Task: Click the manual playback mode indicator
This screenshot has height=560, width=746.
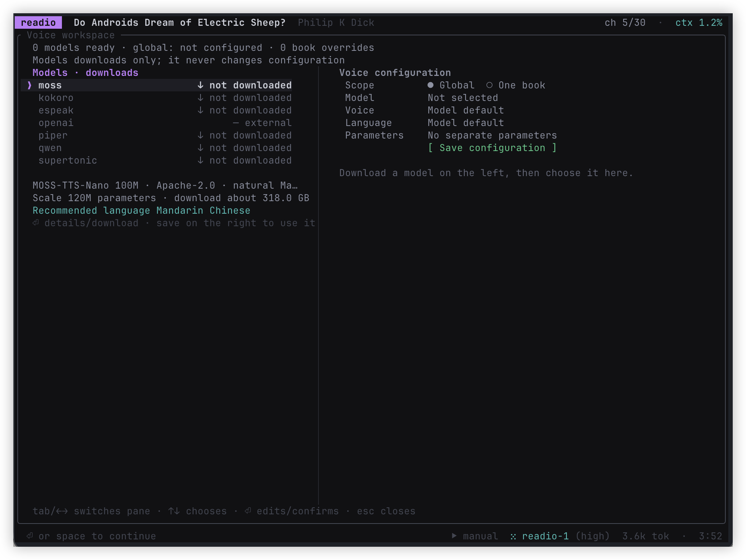Action: coord(480,536)
